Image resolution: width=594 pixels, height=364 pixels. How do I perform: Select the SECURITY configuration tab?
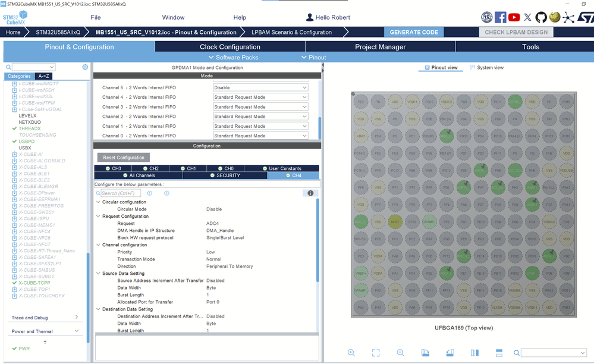[x=225, y=175]
